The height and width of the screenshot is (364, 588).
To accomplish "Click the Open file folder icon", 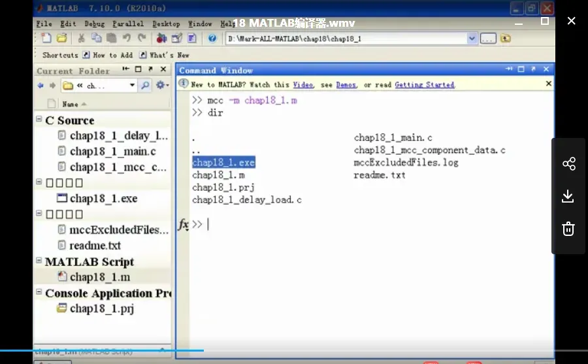I will (62, 38).
